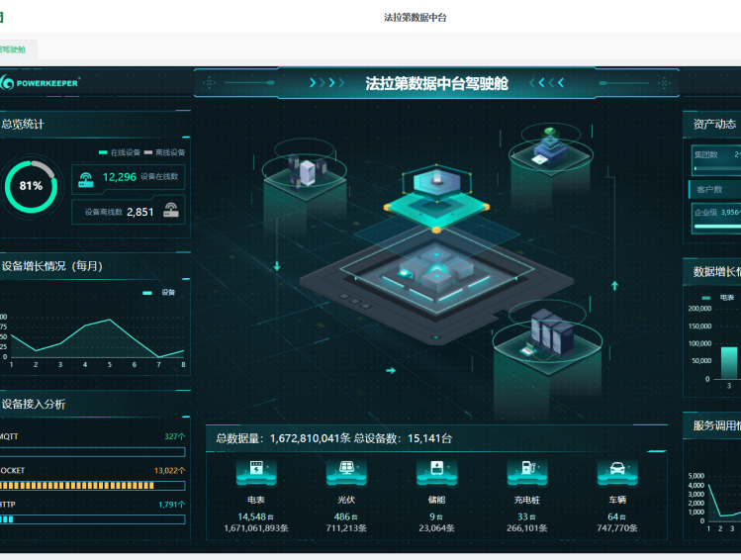Select the 车辆 vehicle icon
The height and width of the screenshot is (560, 741).
[x=616, y=472]
